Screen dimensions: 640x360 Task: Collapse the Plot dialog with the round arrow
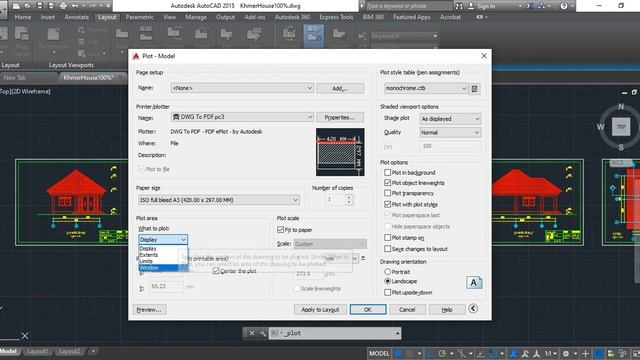473,309
